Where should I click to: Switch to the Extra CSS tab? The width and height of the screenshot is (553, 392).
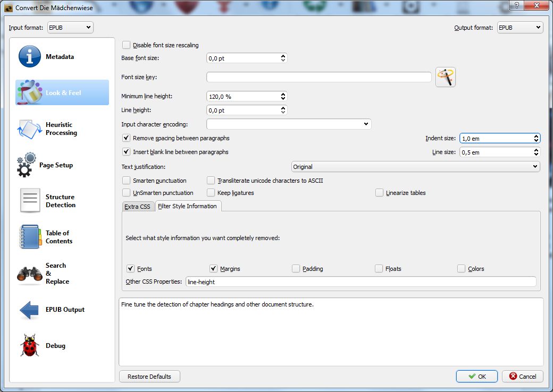[x=137, y=207]
